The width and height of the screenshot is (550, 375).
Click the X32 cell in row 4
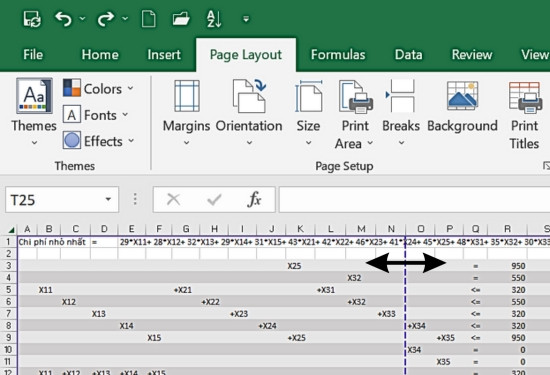354,278
